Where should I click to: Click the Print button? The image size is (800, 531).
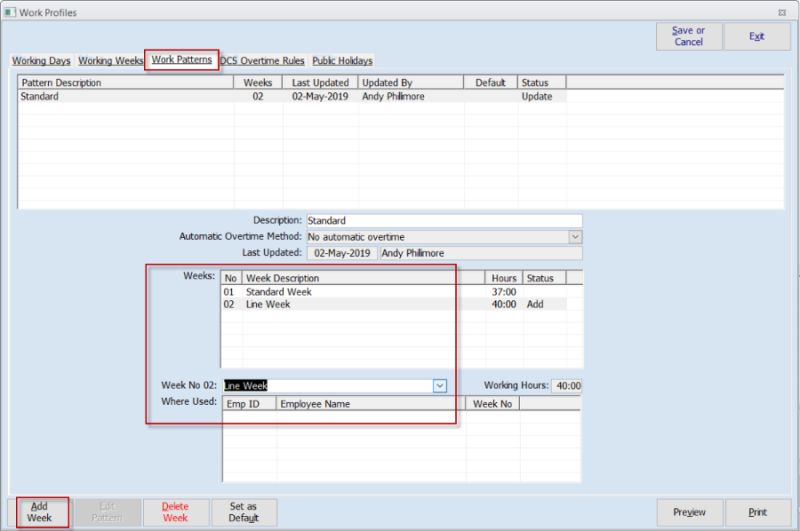[758, 512]
